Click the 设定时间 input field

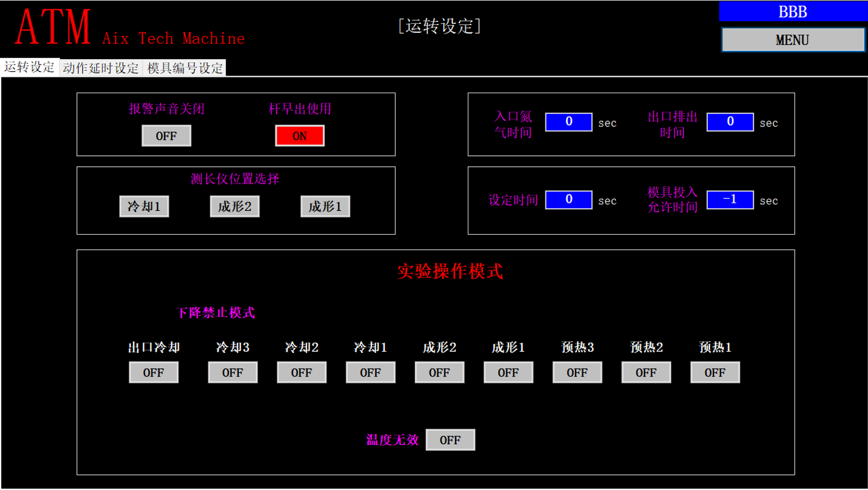568,199
